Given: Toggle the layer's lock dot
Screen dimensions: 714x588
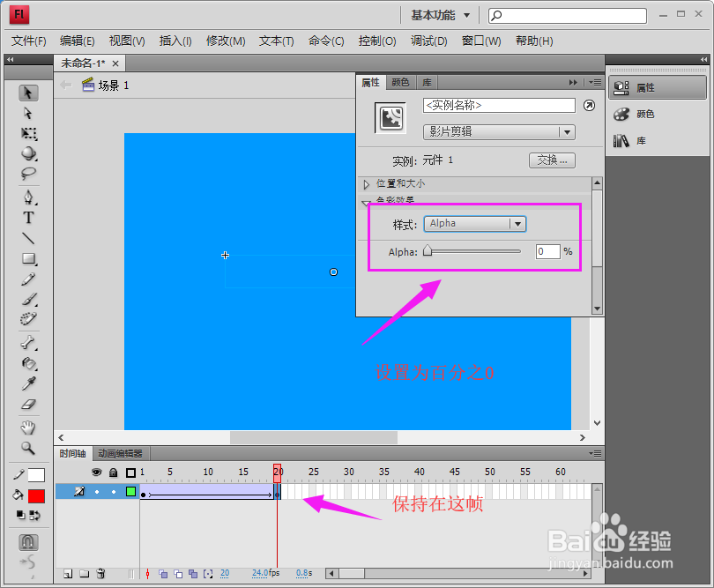Looking at the screenshot, I should pos(114,492).
